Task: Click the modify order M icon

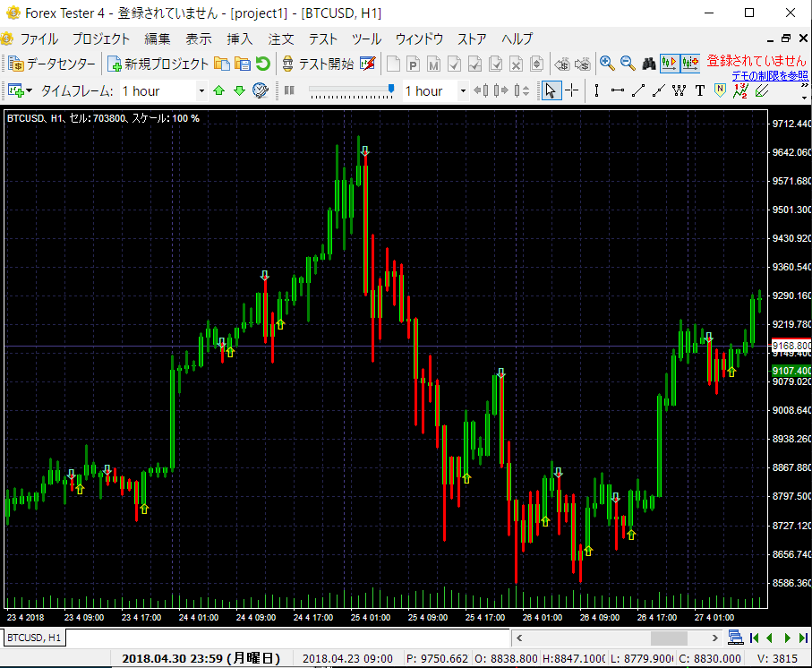Action: coord(434,64)
